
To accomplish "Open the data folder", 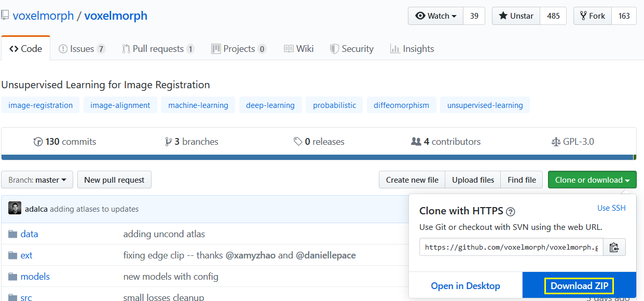I will tap(29, 234).
